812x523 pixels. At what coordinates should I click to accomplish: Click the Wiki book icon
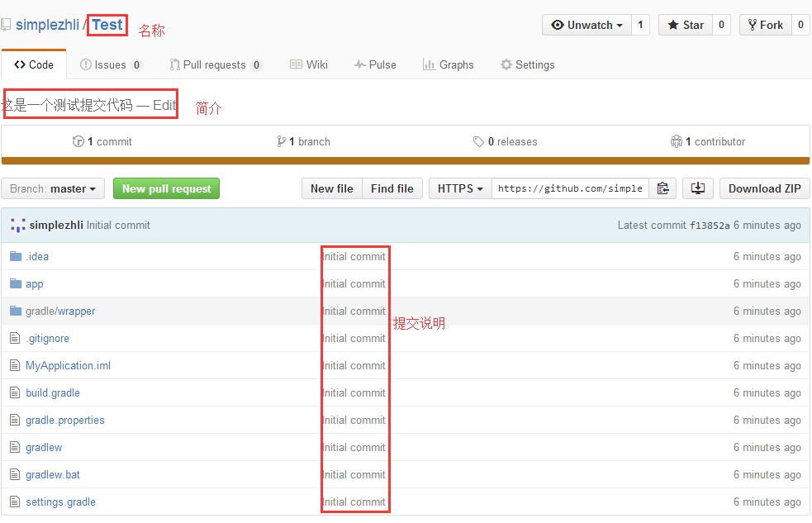point(296,64)
